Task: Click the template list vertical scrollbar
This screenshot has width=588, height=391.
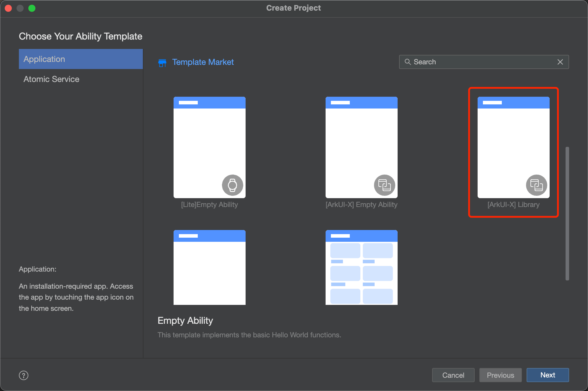Action: [567, 213]
